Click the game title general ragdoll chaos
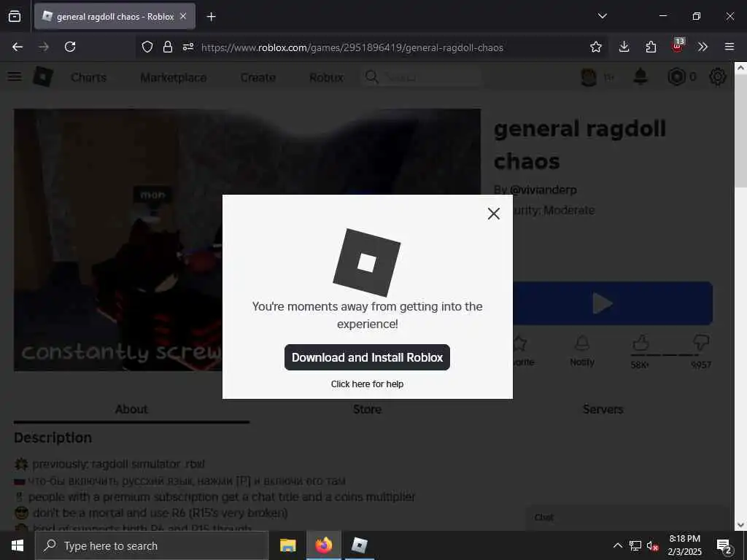Screen dimensions: 747x560 click(579, 145)
